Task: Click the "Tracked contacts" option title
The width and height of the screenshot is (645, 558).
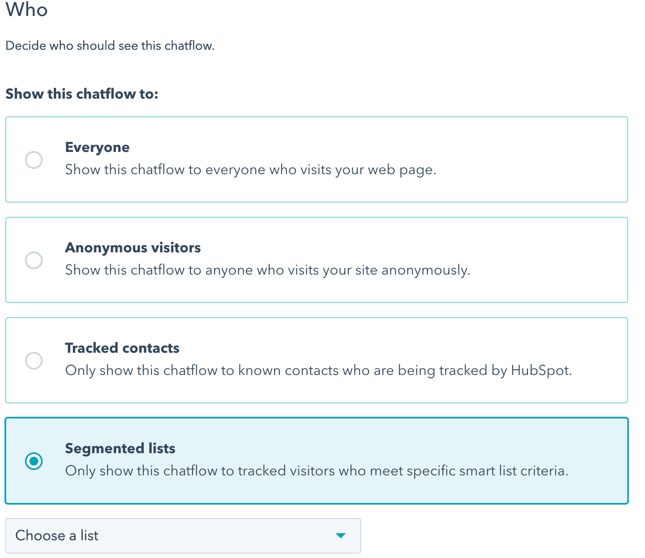Action: (122, 348)
